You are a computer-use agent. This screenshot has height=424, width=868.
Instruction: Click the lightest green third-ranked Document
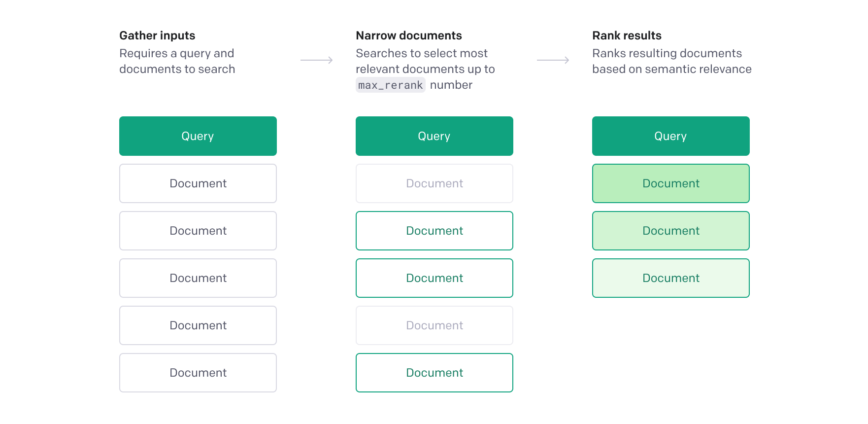670,278
